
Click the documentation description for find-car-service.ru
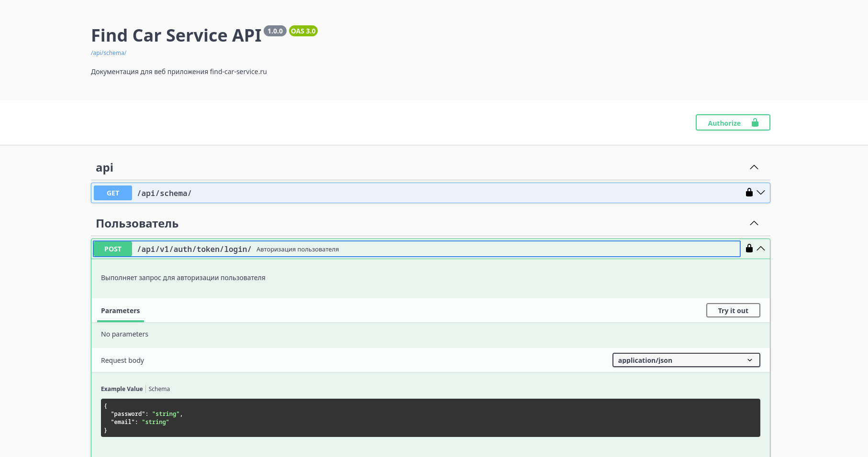tap(179, 72)
